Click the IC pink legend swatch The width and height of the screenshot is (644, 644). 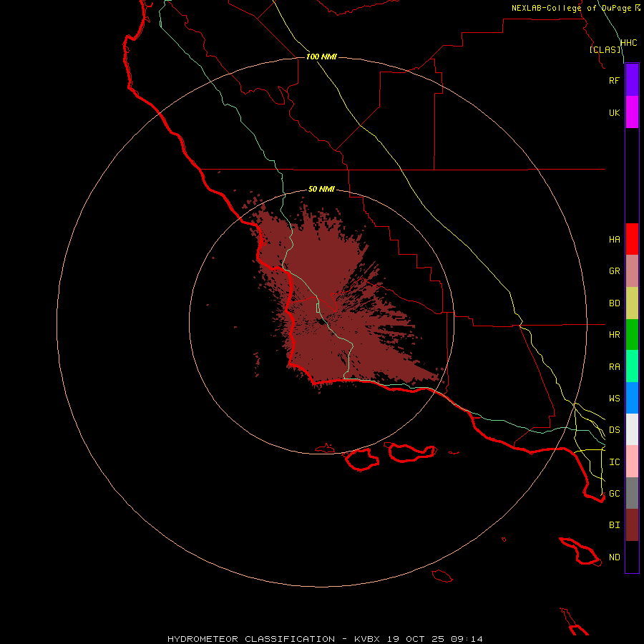(632, 462)
